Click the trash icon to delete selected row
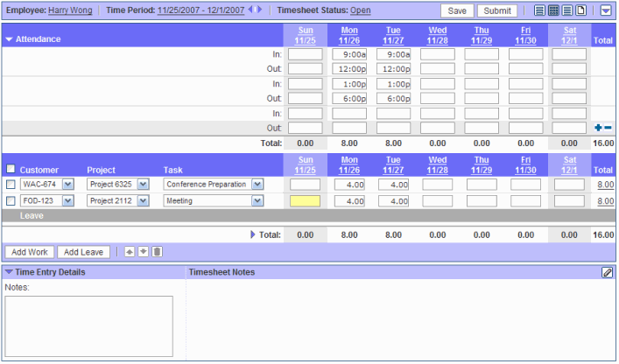 158,252
